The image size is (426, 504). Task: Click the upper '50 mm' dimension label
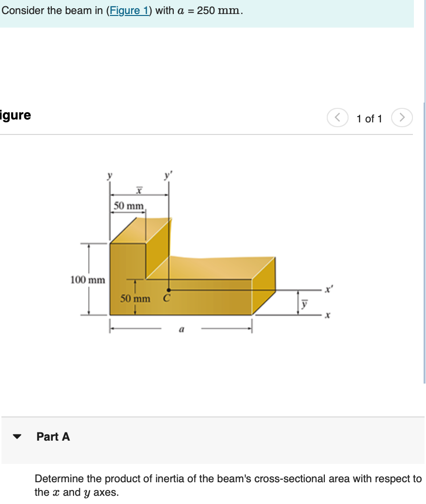click(127, 206)
